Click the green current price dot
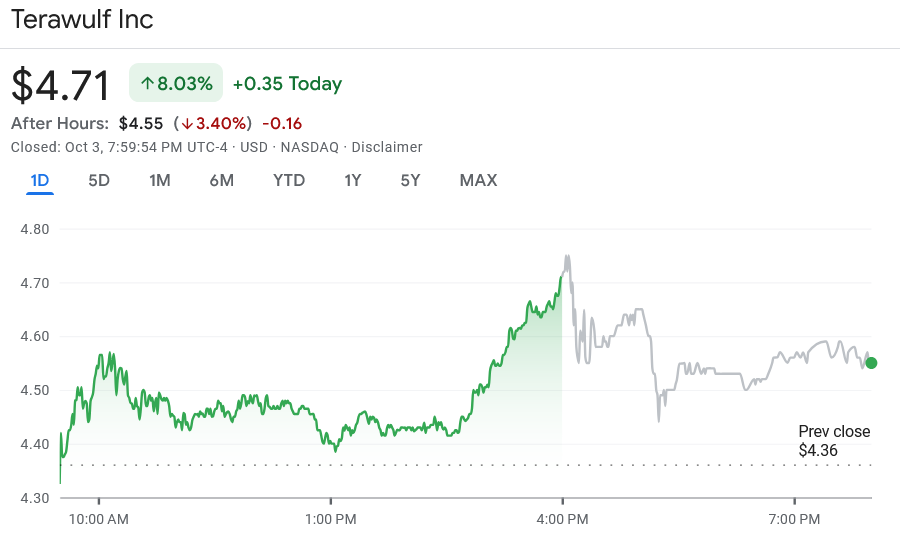900x534 pixels. tap(871, 363)
